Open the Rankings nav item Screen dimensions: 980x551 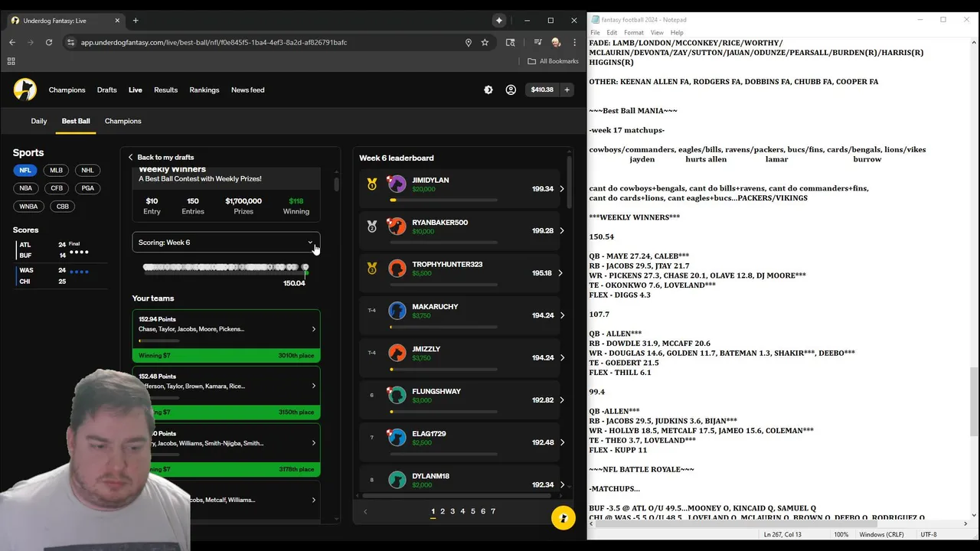(204, 90)
